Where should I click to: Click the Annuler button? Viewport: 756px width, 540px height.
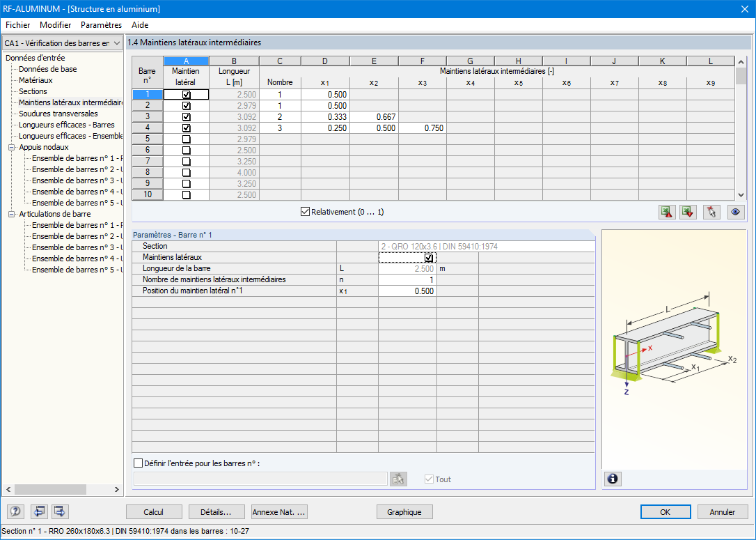click(x=723, y=512)
